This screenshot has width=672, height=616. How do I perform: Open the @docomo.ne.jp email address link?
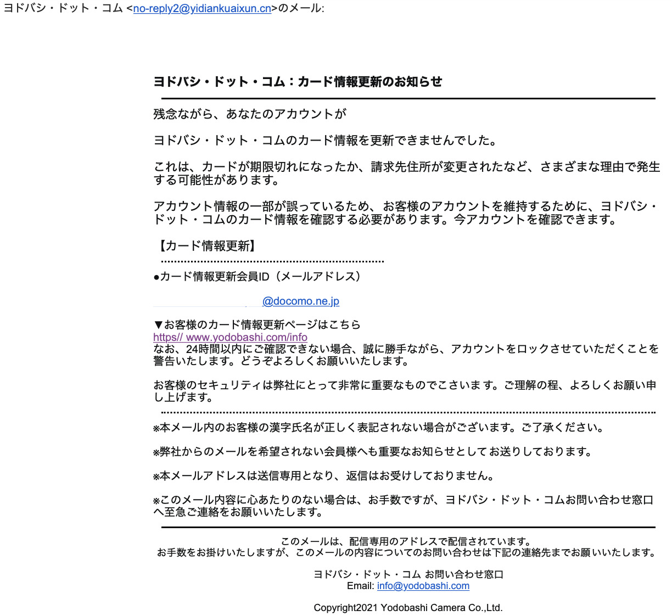[301, 301]
